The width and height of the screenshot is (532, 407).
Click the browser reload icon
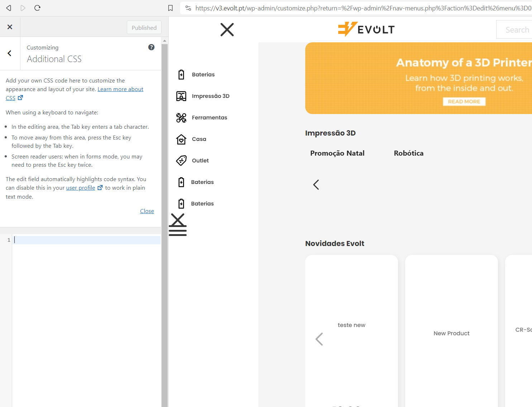37,8
